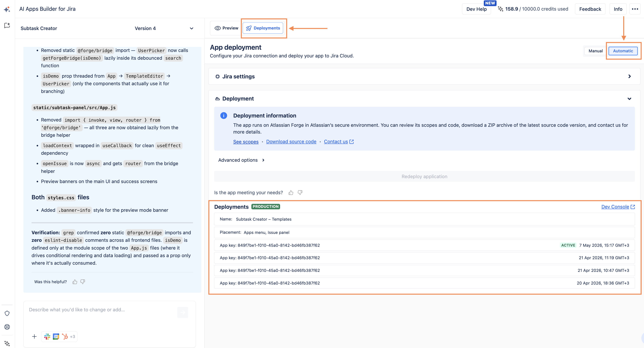
Task: Click the eye icon on Preview tab
Action: pyautogui.click(x=218, y=28)
